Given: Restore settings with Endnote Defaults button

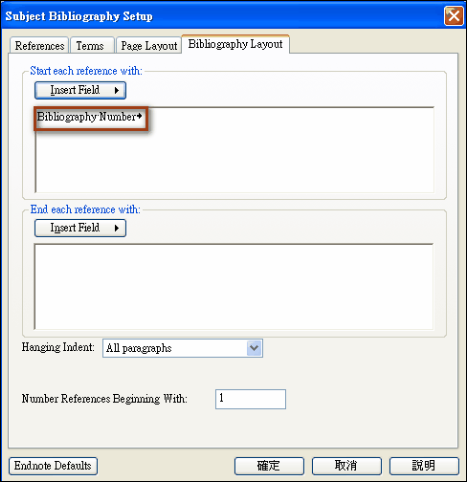Looking at the screenshot, I should click(x=53, y=466).
